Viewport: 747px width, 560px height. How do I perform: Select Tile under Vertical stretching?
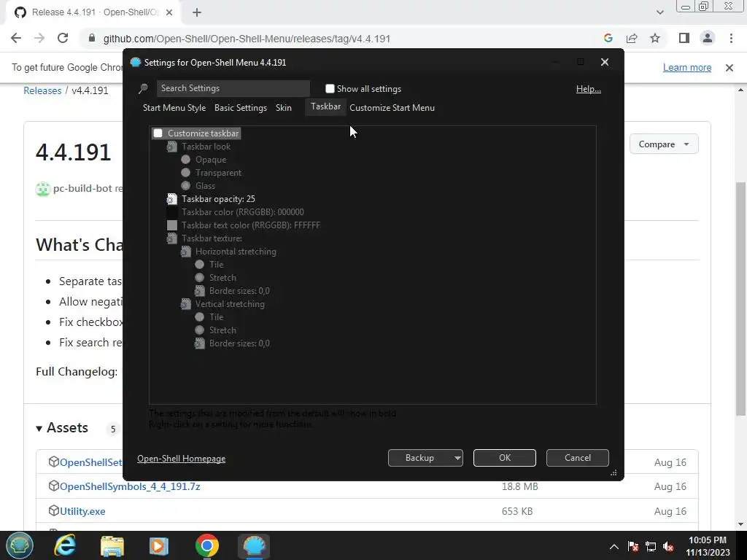[x=200, y=317]
